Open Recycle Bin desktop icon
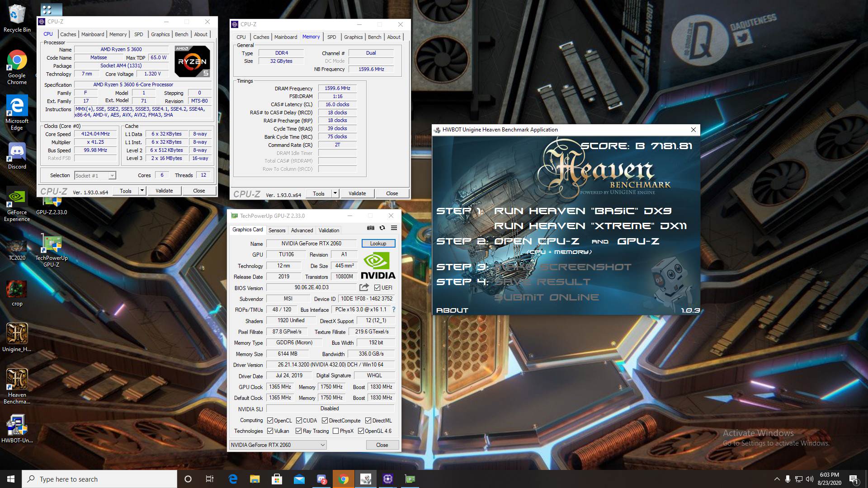This screenshot has width=868, height=488. pyautogui.click(x=17, y=18)
